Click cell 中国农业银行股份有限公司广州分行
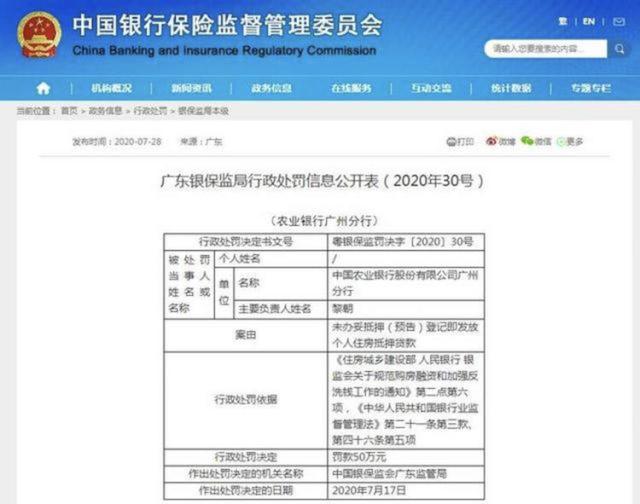640x504 pixels. [406, 284]
